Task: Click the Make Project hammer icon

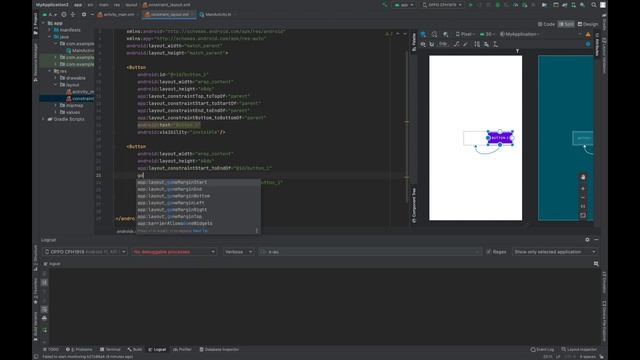Action: pyautogui.click(x=384, y=5)
